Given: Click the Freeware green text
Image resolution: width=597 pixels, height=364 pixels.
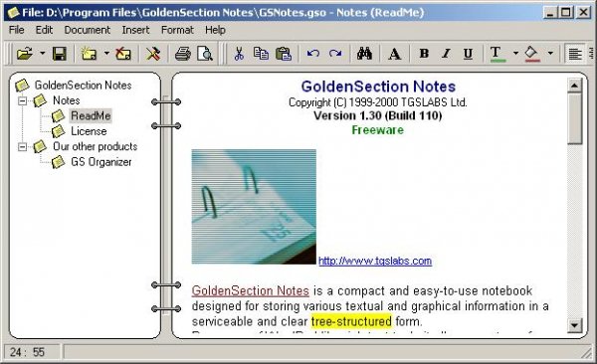Looking at the screenshot, I should 378,130.
